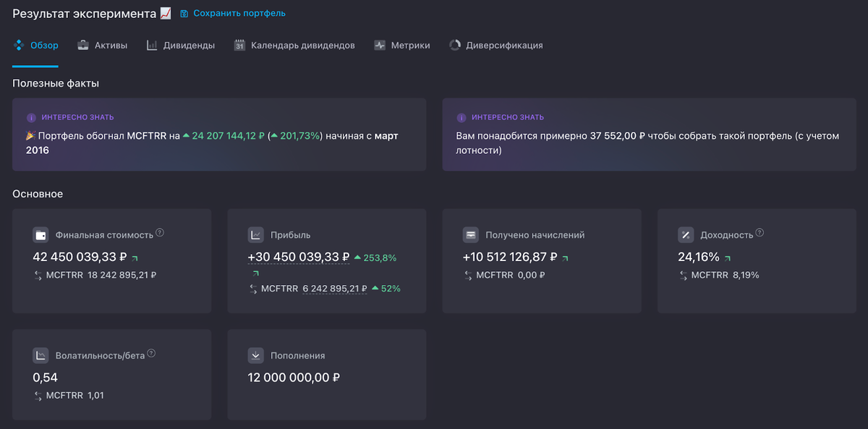The image size is (868, 429).
Task: Click the wallet icon in Финальная стоимость card
Action: pos(41,235)
